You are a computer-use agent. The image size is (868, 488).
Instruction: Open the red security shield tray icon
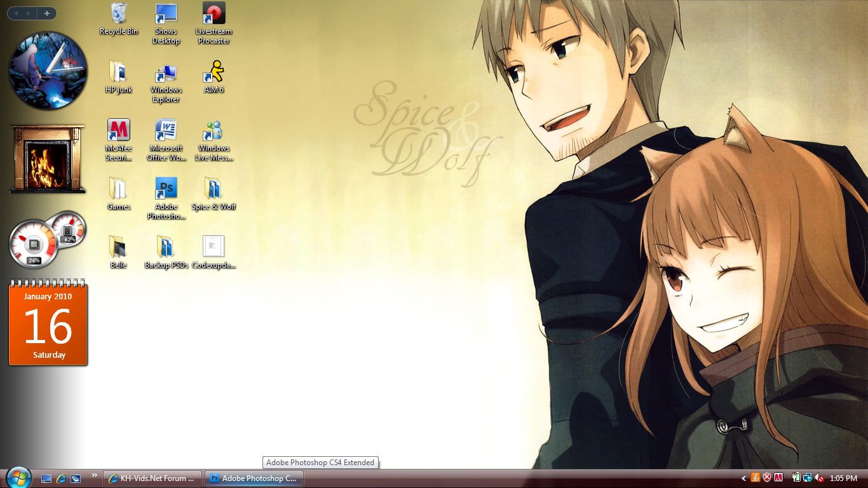pos(766,478)
